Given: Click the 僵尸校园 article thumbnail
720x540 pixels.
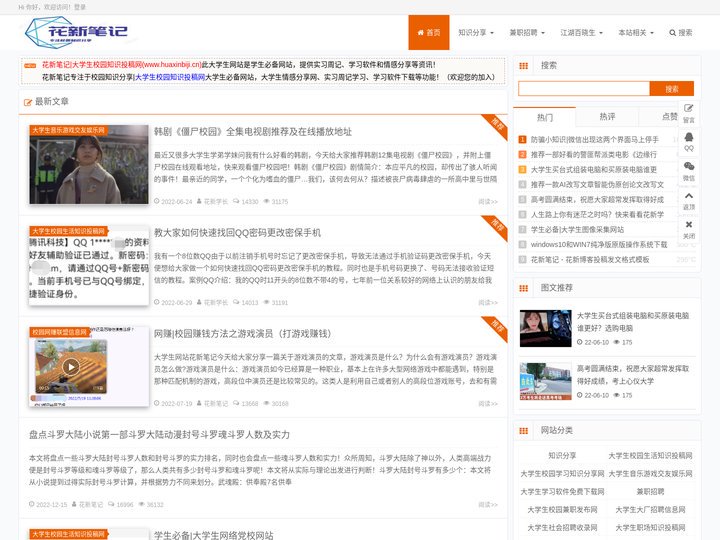Looking at the screenshot, I should 89,164.
